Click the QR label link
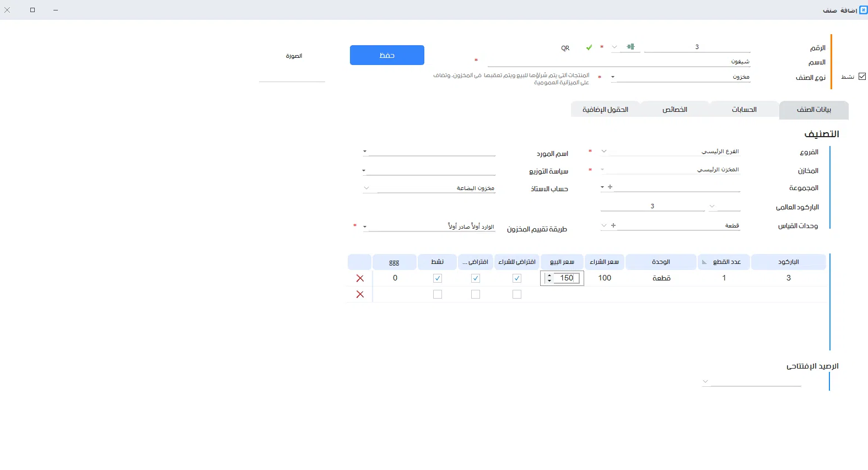Screen dimensions: 868x470 [x=565, y=48]
